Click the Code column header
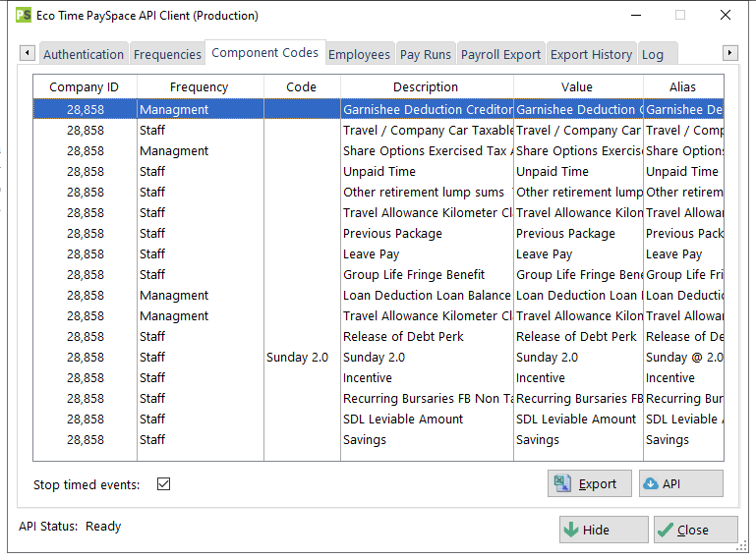The image size is (756, 560). pyautogui.click(x=302, y=86)
